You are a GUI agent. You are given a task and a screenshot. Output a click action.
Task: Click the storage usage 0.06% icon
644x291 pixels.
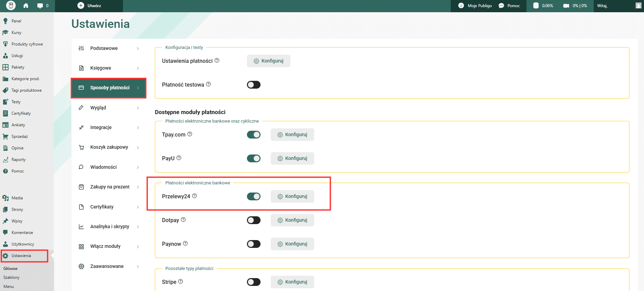(x=536, y=5)
